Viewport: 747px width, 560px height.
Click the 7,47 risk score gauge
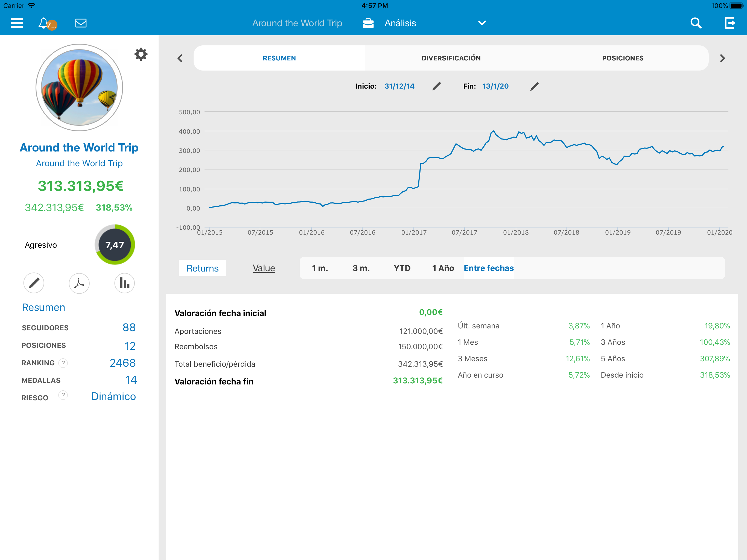(x=115, y=244)
